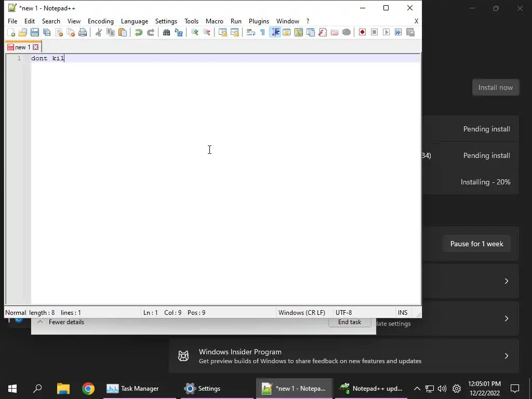Click the Paste clipboard icon

tap(123, 32)
